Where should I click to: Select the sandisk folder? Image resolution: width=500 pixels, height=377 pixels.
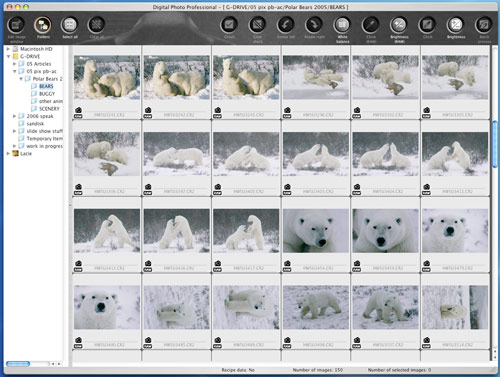coord(35,123)
